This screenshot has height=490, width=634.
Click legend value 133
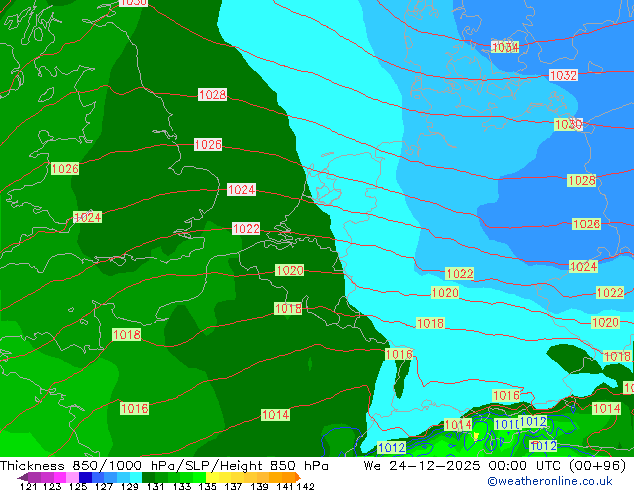pyautogui.click(x=182, y=486)
